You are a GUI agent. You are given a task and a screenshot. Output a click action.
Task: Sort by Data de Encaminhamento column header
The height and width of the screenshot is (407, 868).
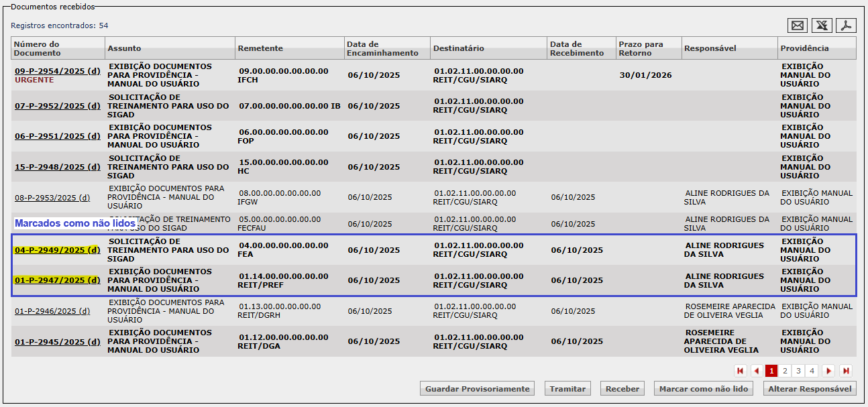(x=382, y=48)
